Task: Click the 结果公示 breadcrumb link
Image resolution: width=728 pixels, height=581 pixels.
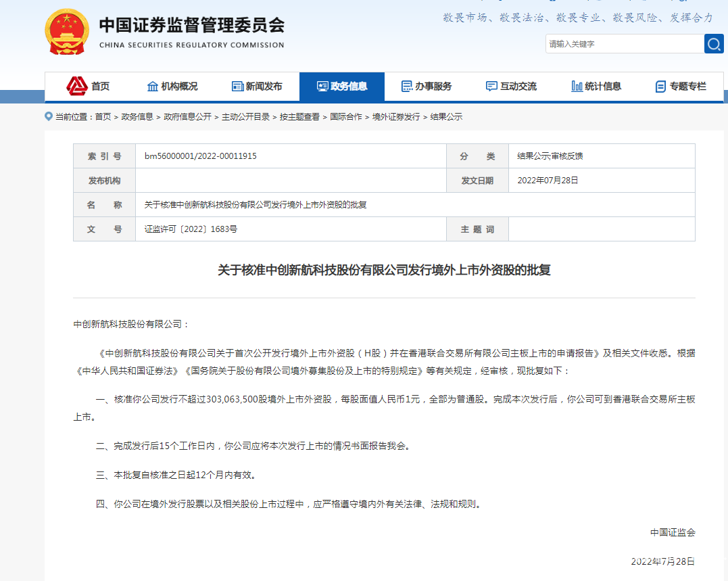Action: tap(446, 117)
